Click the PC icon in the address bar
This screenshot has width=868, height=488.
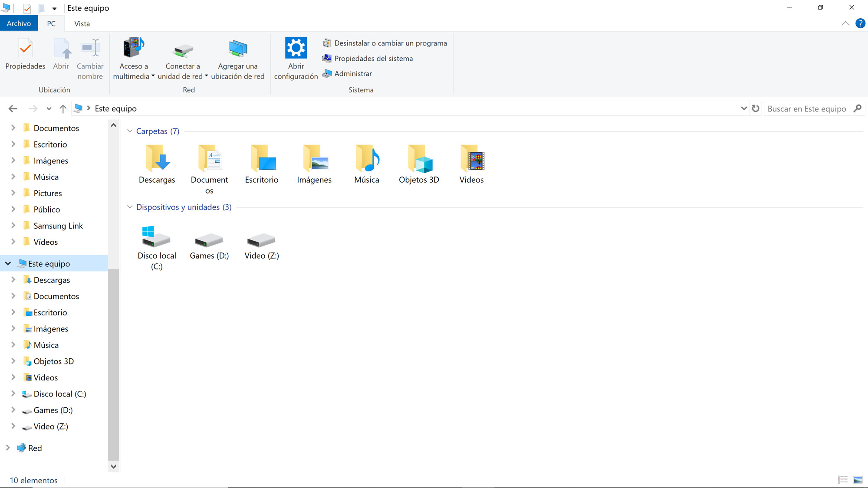79,108
